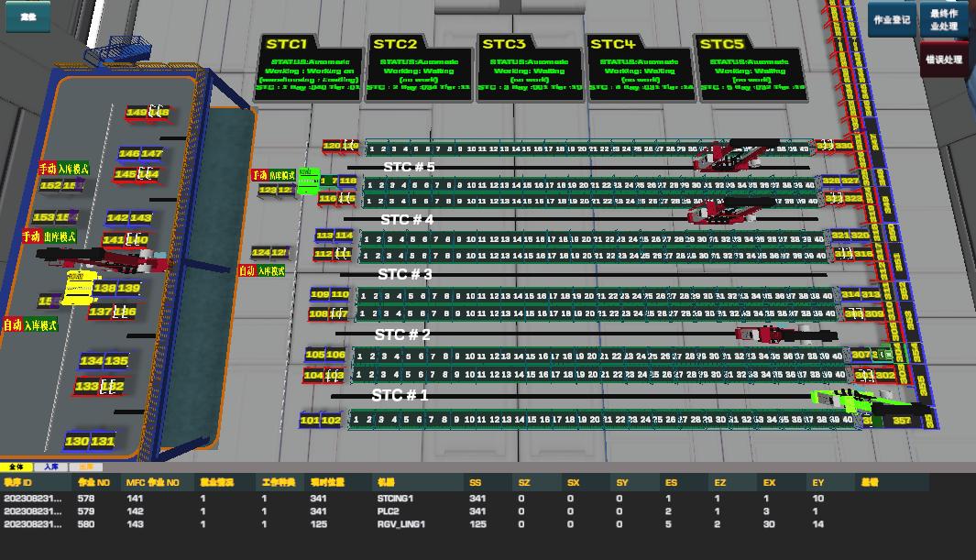Select outbound station 309
976x560 pixels.
coord(874,313)
